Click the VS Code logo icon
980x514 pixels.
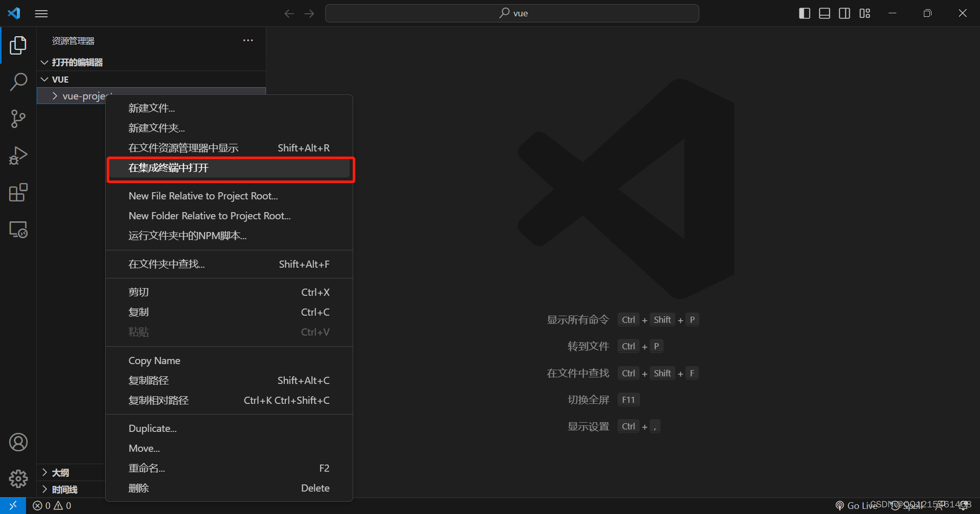coord(14,13)
